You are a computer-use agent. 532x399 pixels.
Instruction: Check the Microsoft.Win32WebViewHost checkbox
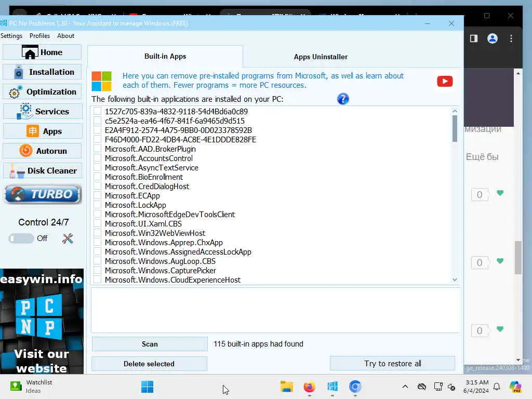(97, 233)
